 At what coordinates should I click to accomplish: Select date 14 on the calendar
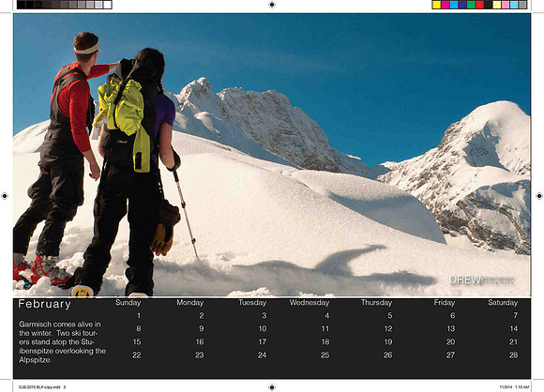tap(513, 328)
